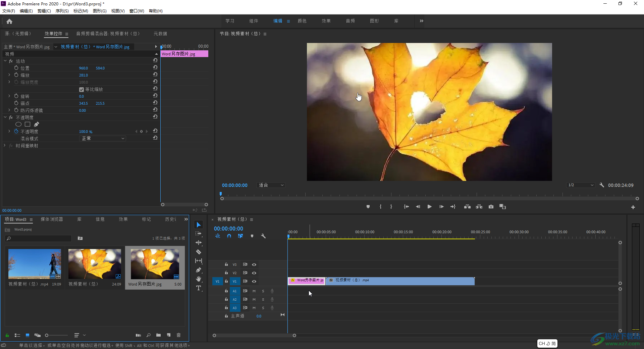This screenshot has height=349, width=644.
Task: Delete selected item with the trash icon
Action: click(x=178, y=335)
